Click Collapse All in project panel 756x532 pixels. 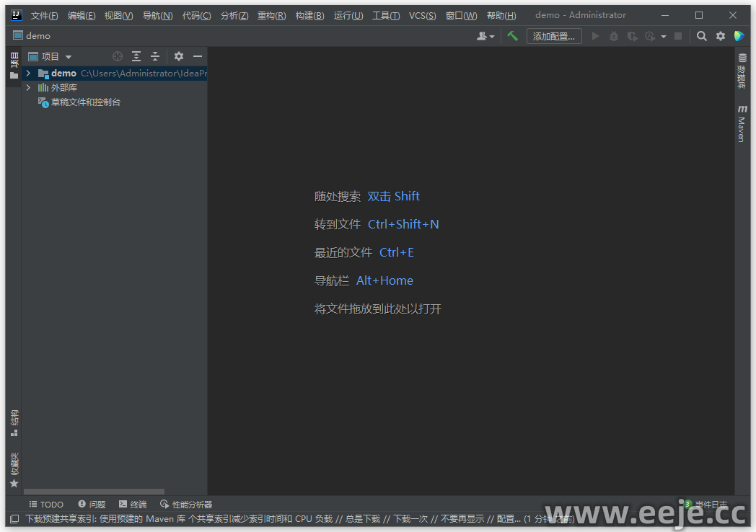[154, 56]
